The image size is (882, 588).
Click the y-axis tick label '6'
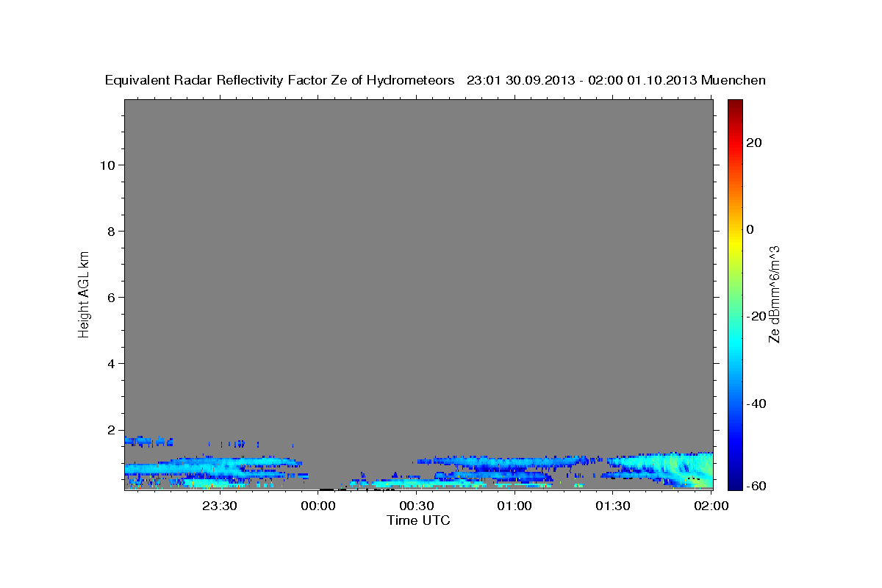pyautogui.click(x=110, y=297)
